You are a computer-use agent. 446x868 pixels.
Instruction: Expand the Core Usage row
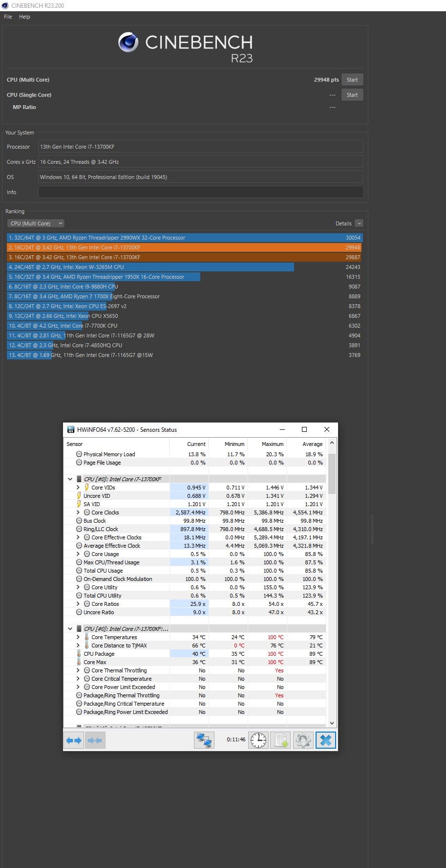[78, 554]
